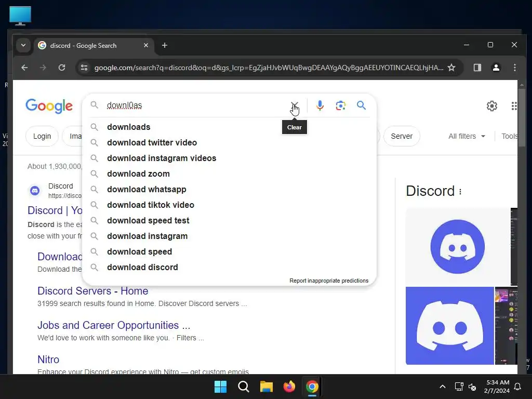Select suggestion "downloads"
Viewport: 532px width, 399px height.
[229, 127]
